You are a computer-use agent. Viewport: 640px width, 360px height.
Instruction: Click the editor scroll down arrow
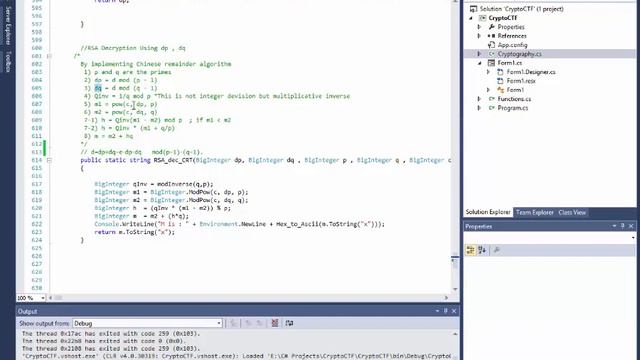(x=455, y=289)
